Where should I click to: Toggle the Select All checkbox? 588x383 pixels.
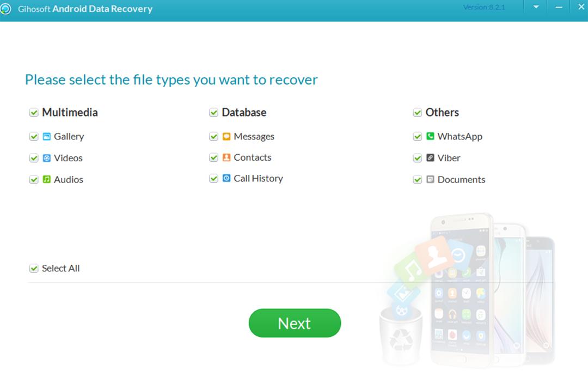[34, 268]
